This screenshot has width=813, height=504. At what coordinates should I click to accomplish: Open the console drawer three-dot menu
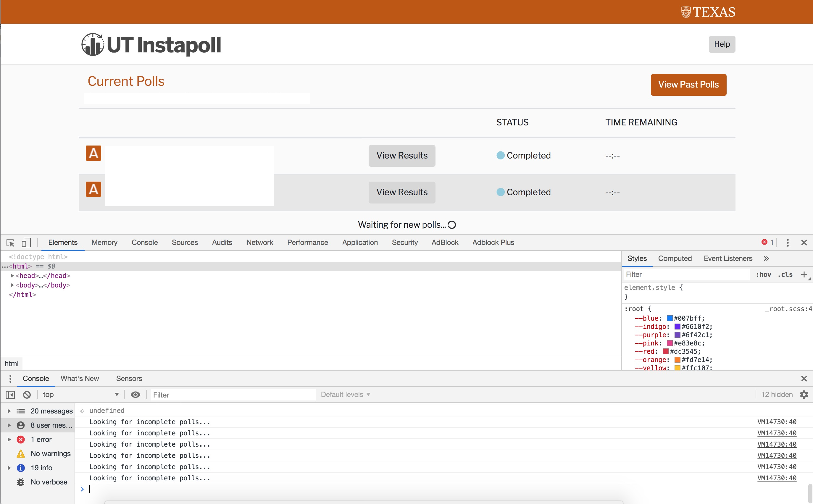(x=10, y=379)
